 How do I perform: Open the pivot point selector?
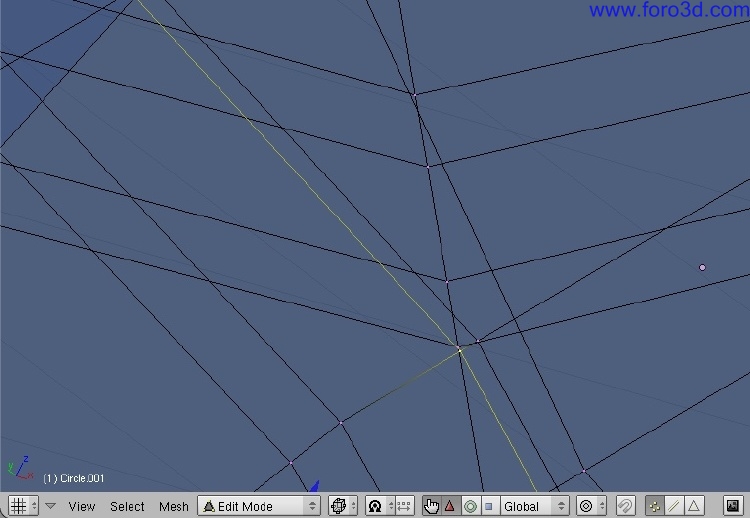[x=380, y=506]
